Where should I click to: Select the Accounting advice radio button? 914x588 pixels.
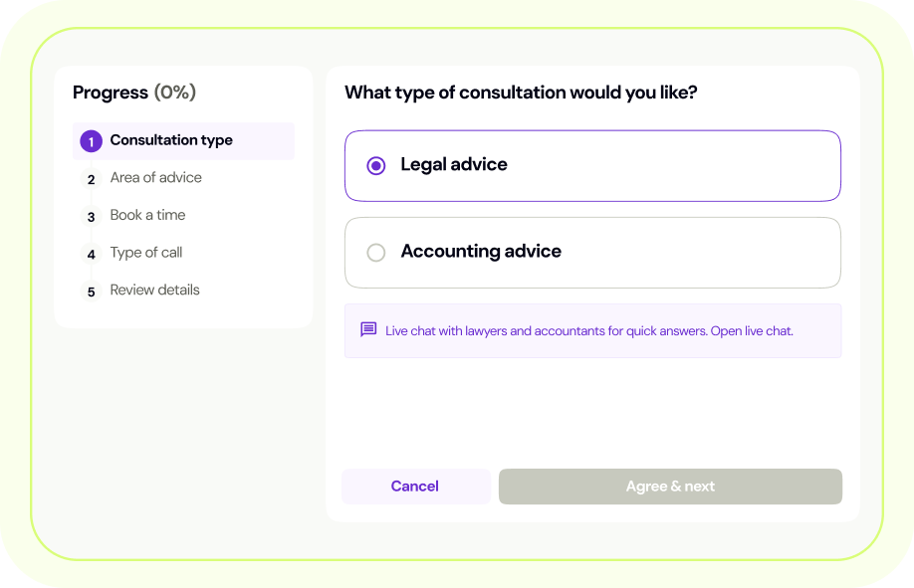375,252
